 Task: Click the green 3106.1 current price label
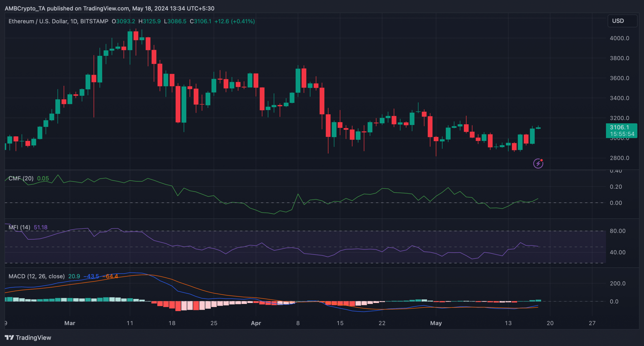[x=621, y=127]
